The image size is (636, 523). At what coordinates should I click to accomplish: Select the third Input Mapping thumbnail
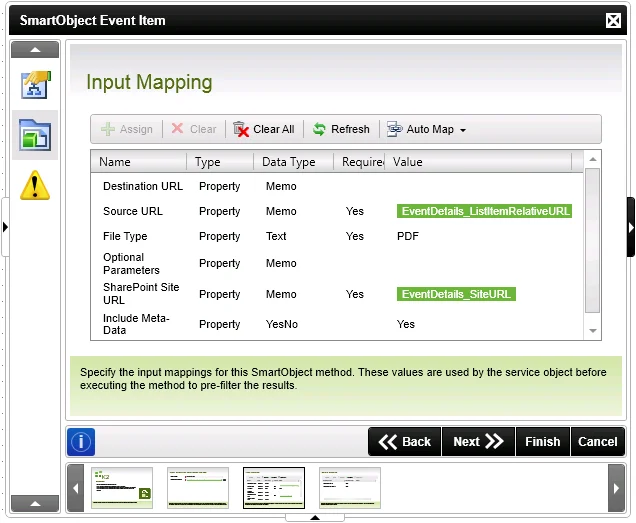(274, 488)
